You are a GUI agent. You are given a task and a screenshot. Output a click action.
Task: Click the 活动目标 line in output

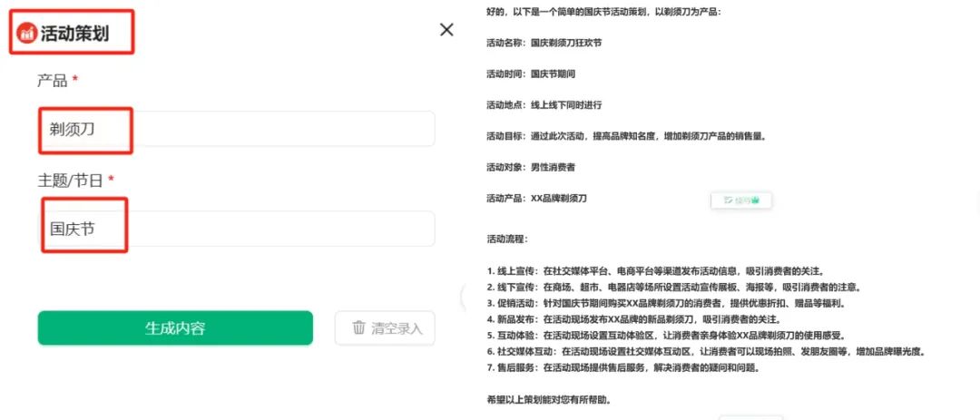click(x=626, y=136)
